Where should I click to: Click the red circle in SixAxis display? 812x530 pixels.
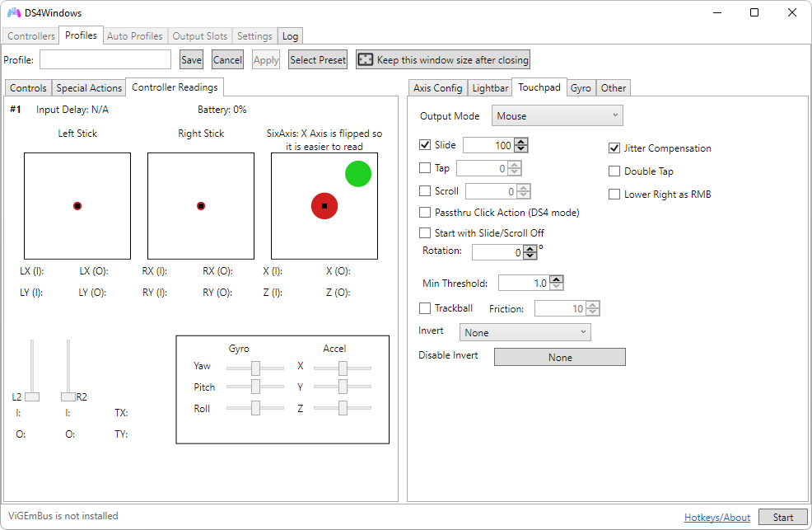324,206
